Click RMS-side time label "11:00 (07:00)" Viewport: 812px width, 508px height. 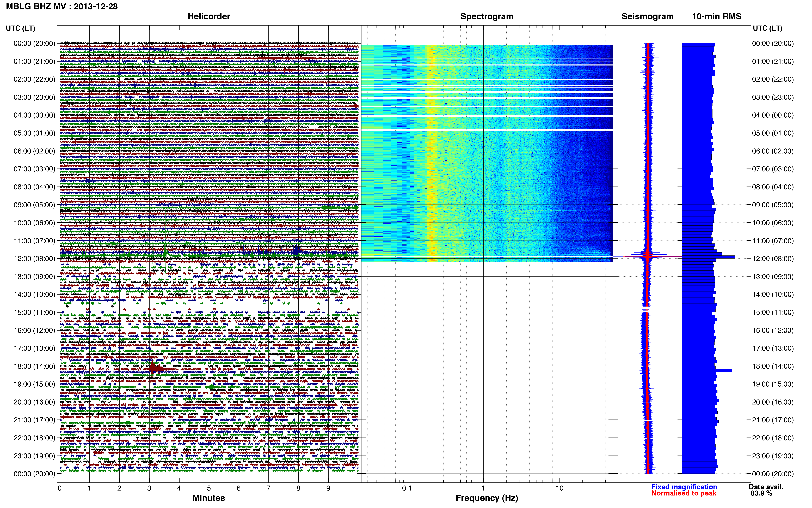pos(773,241)
